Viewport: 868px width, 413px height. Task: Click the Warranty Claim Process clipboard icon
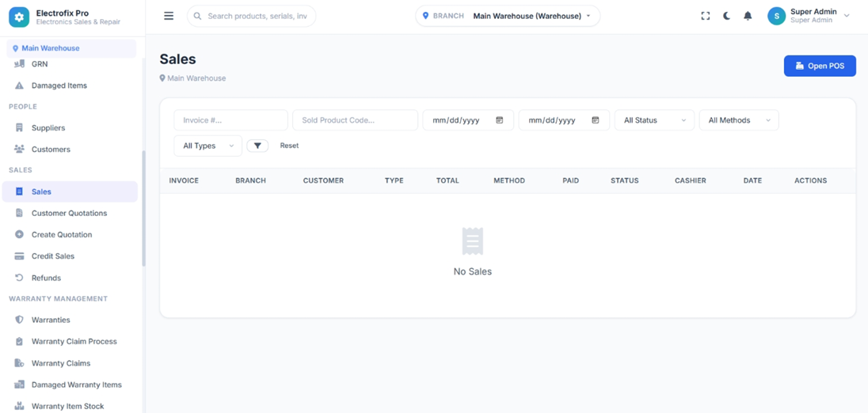(x=19, y=341)
